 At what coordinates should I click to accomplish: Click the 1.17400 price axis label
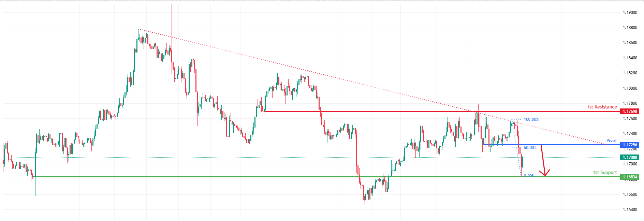point(630,134)
